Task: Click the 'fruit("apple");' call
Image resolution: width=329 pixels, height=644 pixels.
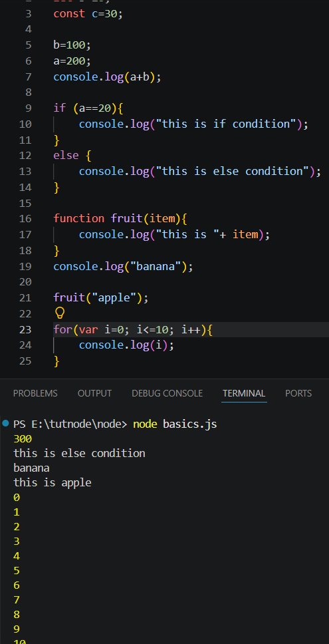Action: tap(101, 297)
